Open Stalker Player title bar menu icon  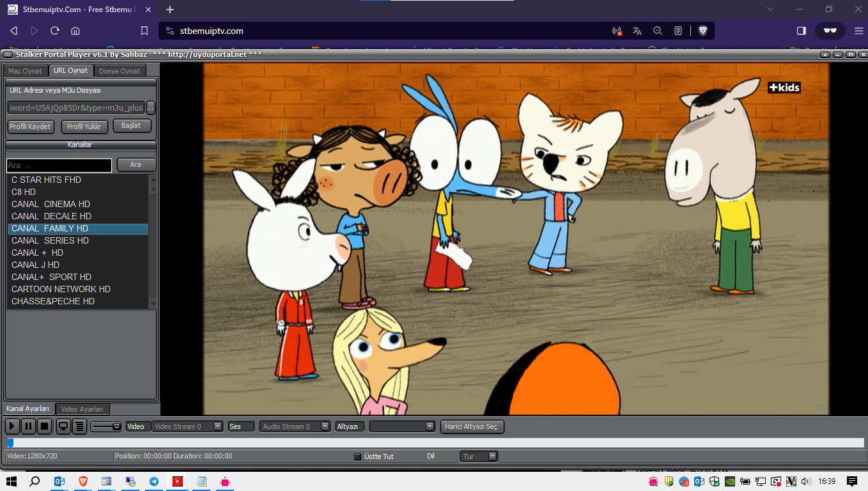click(8, 54)
